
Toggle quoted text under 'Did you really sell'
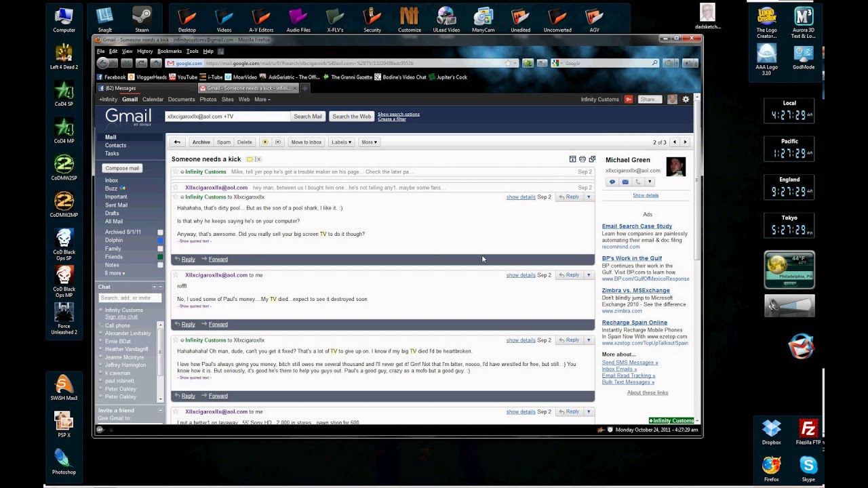pyautogui.click(x=194, y=241)
